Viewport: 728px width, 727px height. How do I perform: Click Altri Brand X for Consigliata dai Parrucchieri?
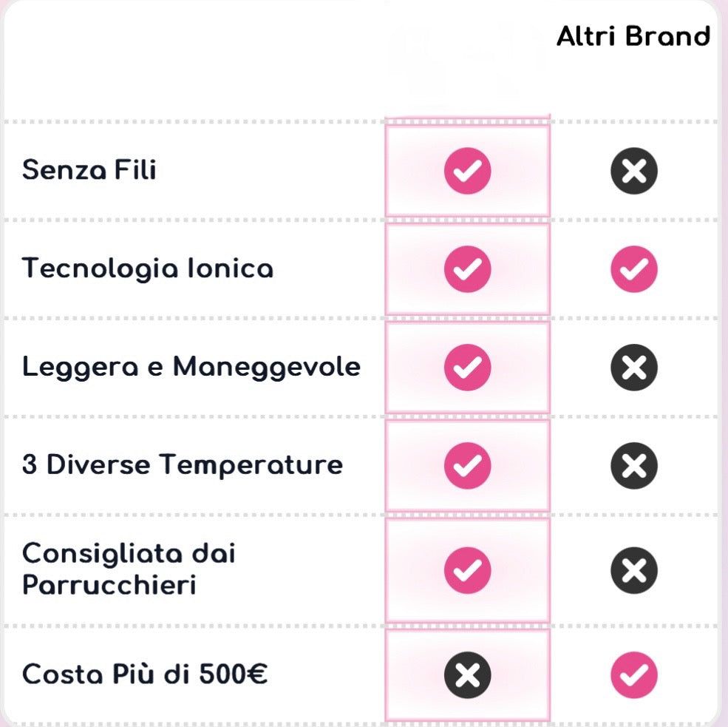tap(634, 570)
